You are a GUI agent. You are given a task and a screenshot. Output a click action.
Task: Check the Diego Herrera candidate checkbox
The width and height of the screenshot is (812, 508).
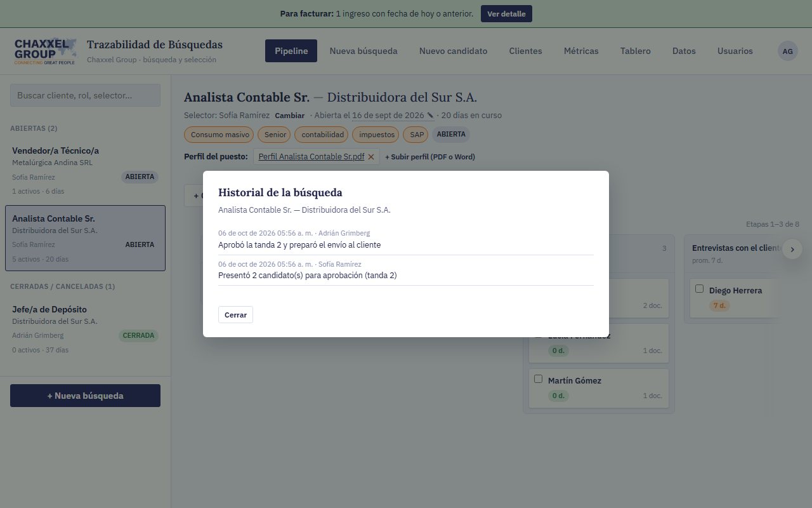point(699,289)
